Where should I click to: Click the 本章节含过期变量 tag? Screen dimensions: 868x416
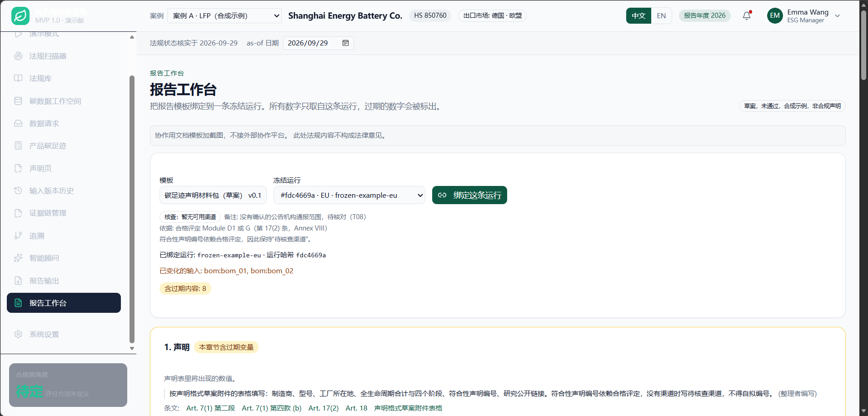pyautogui.click(x=226, y=347)
